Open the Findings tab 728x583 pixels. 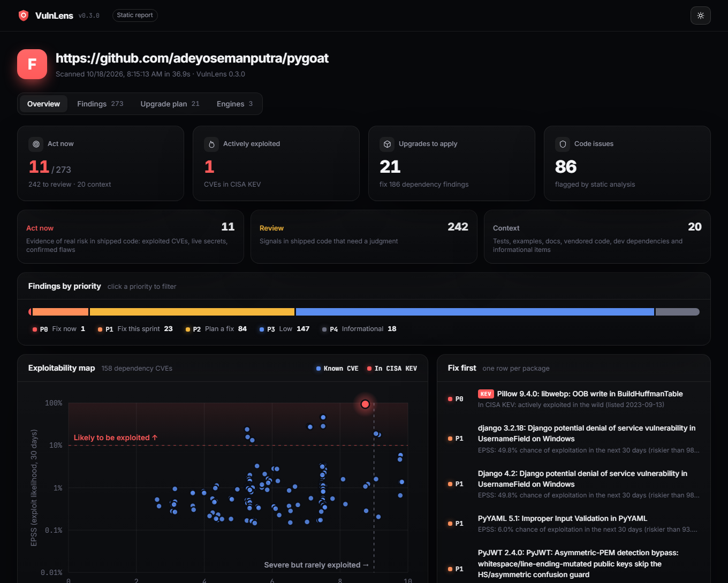coord(100,104)
